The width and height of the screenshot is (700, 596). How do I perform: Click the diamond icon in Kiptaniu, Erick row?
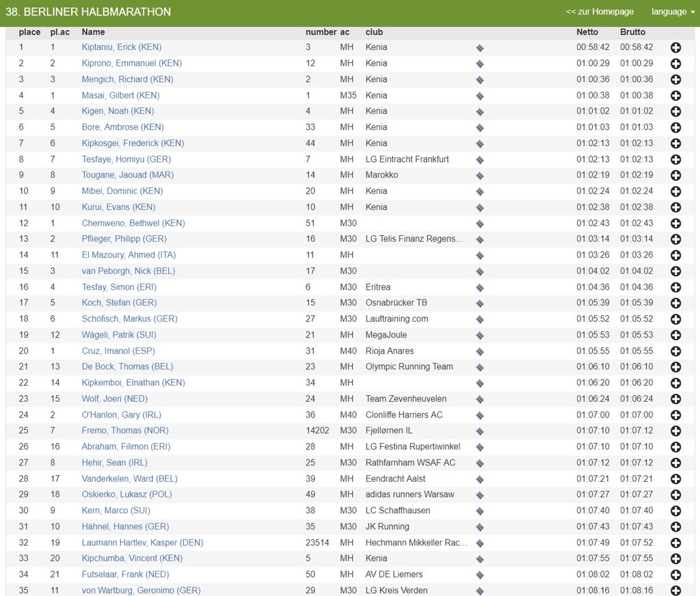(480, 49)
